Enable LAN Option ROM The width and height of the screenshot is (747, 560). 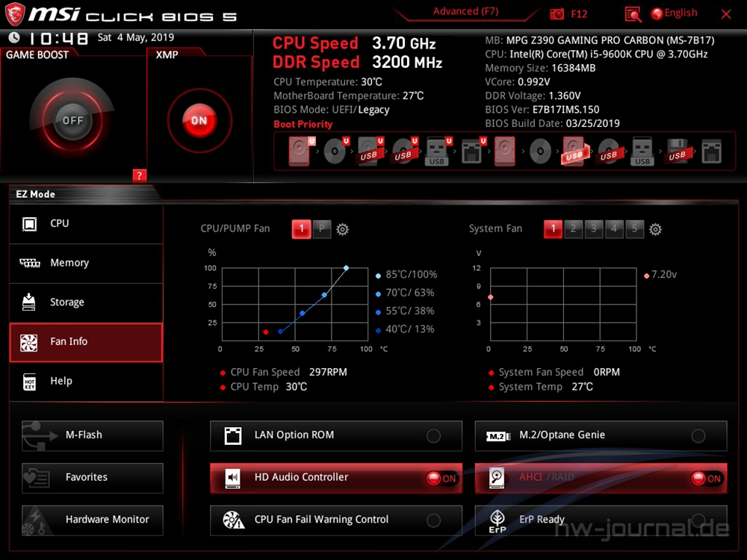click(x=433, y=436)
